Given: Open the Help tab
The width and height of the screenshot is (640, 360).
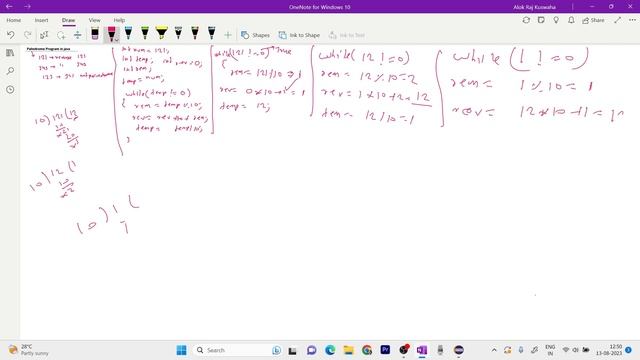Looking at the screenshot, I should pos(119,20).
